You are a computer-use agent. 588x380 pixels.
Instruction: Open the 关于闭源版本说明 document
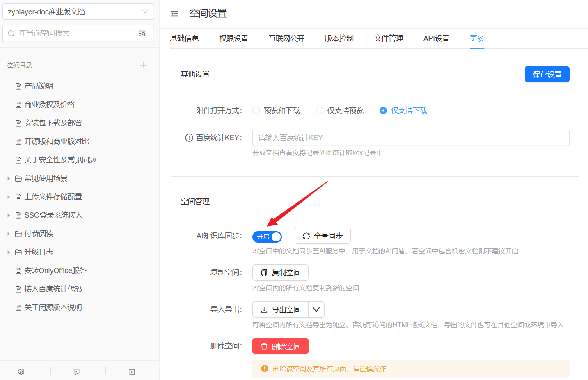tap(53, 307)
